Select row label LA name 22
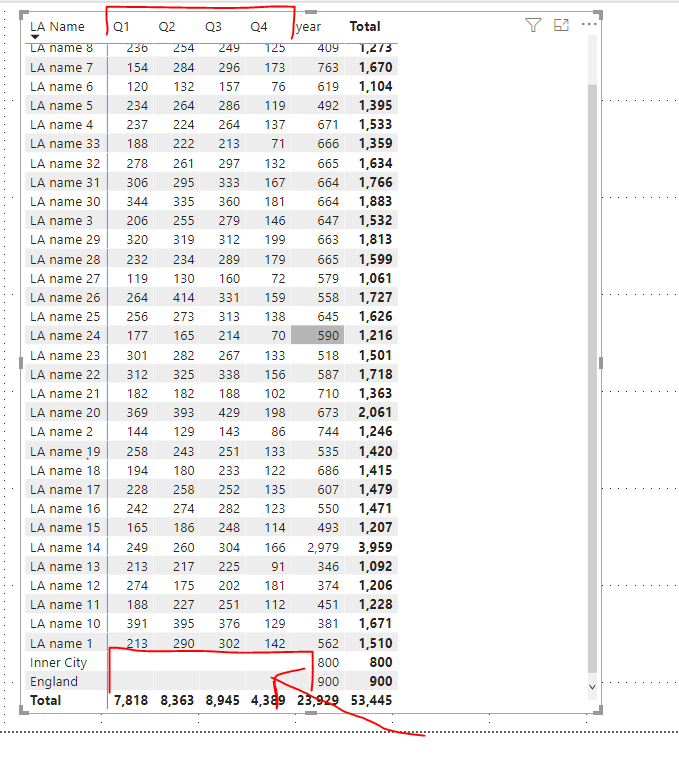 pos(65,374)
